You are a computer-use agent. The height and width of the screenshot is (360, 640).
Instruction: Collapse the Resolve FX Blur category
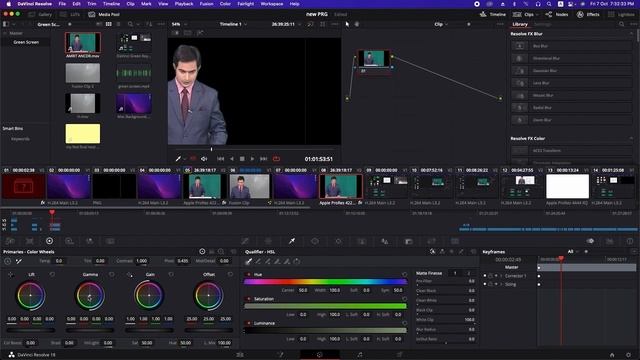click(631, 34)
